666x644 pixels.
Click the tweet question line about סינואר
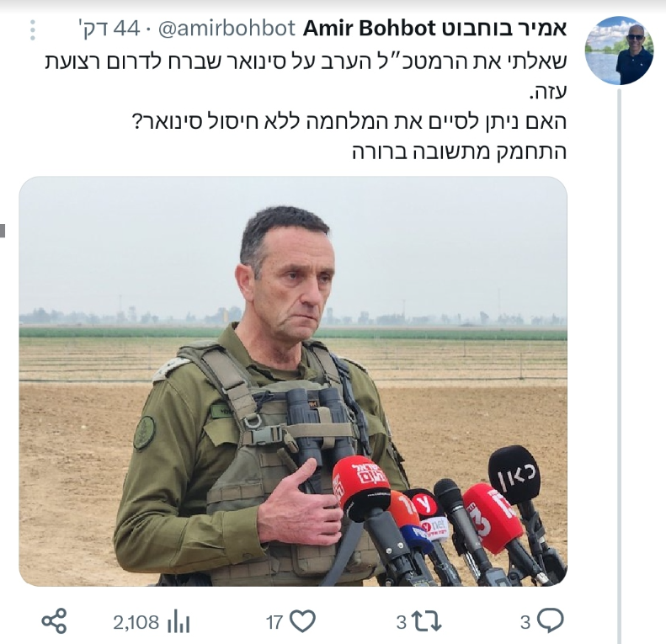click(x=349, y=122)
